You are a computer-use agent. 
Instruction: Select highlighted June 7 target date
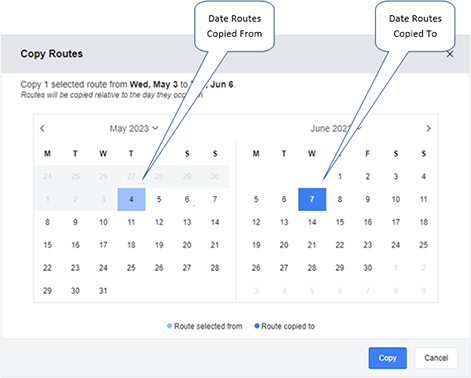point(312,199)
